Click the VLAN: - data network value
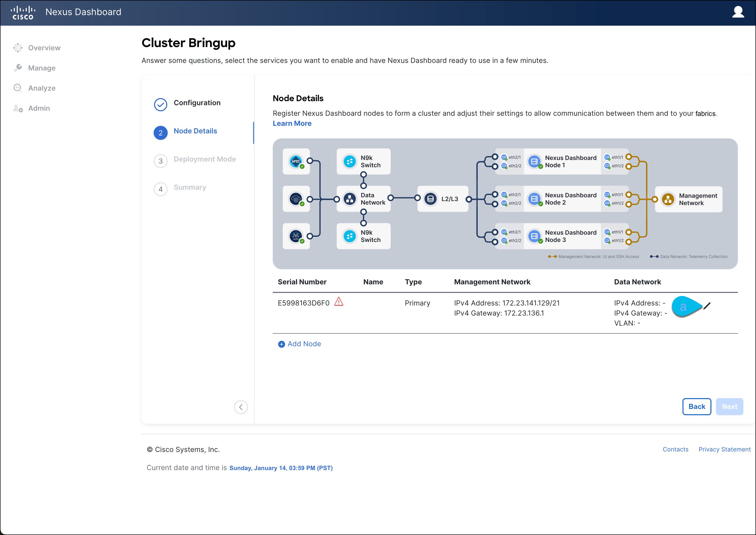The height and width of the screenshot is (535, 756). click(x=627, y=323)
